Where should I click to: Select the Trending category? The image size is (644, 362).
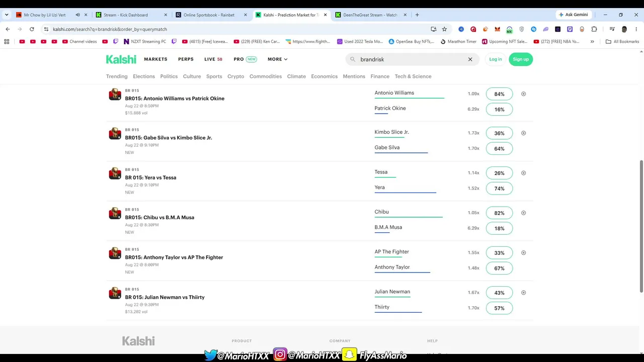[x=117, y=76]
